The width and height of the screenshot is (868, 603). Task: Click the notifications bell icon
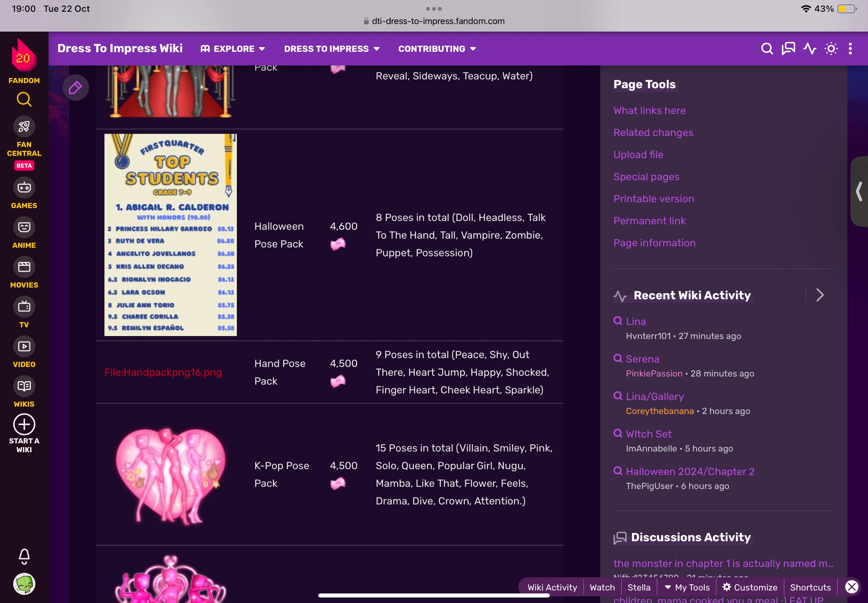pos(24,556)
